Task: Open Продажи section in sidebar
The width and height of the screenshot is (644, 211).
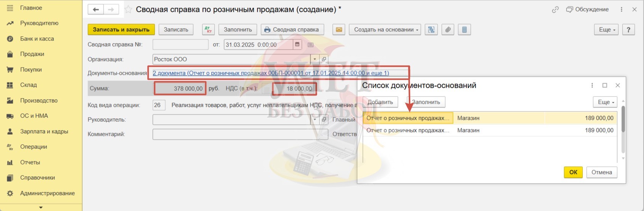Action: 32,54
